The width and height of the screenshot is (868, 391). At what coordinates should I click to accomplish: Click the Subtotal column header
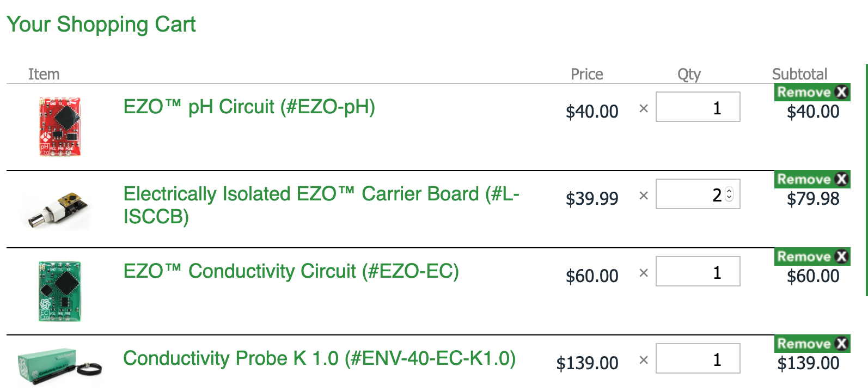click(799, 74)
